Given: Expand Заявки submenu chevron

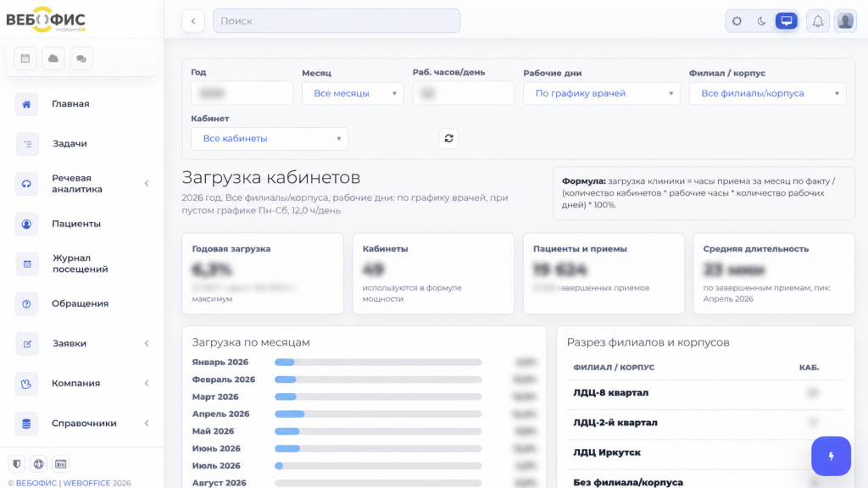Looking at the screenshot, I should click(147, 344).
